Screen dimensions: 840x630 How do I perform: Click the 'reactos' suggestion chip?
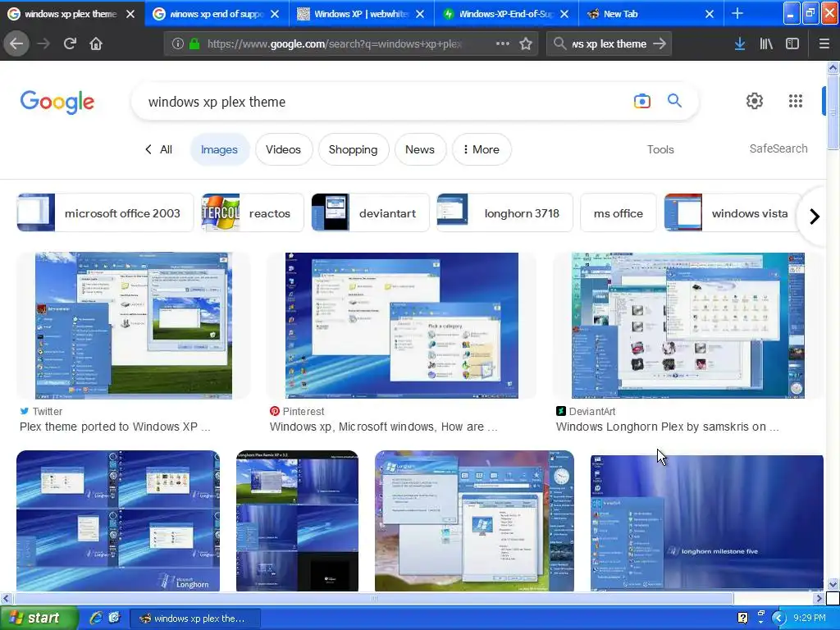pos(253,212)
